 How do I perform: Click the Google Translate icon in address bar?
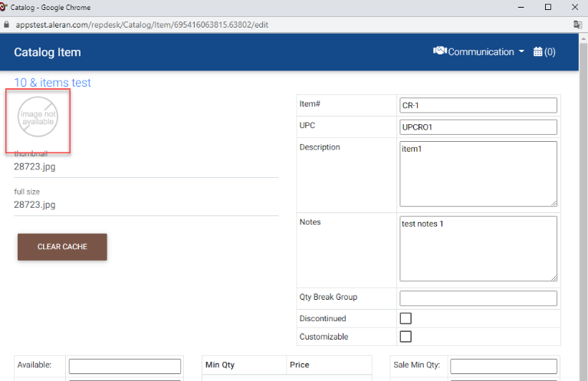coord(577,25)
